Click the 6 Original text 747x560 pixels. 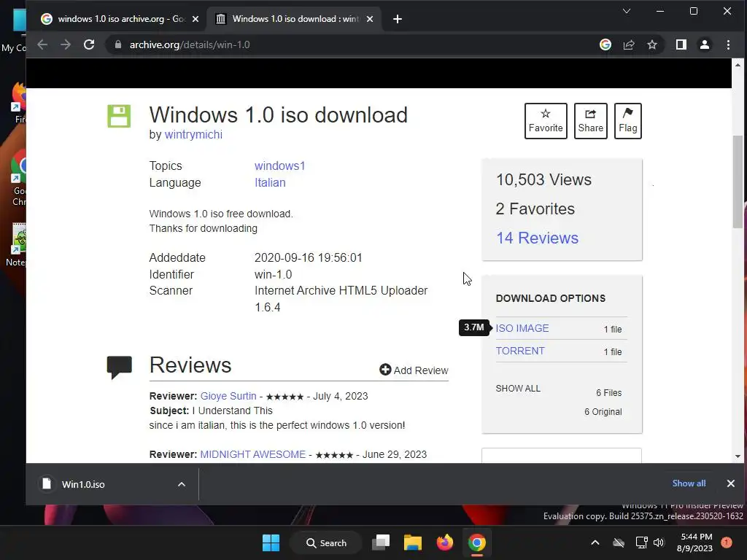tap(603, 412)
